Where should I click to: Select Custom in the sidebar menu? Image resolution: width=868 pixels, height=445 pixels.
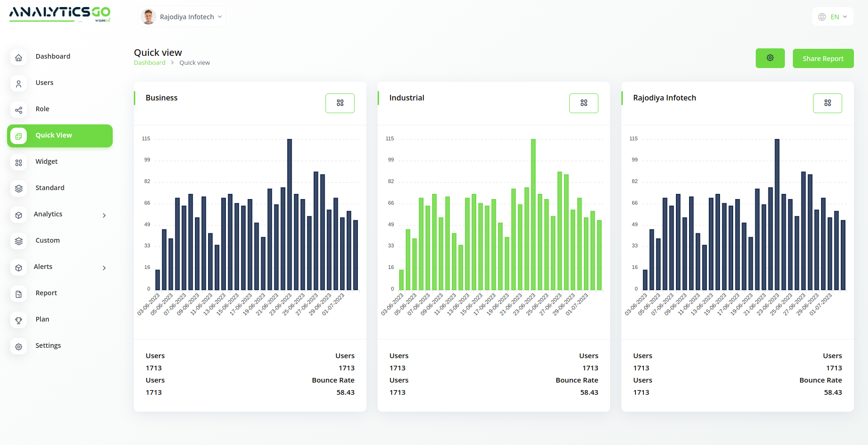[x=47, y=240]
